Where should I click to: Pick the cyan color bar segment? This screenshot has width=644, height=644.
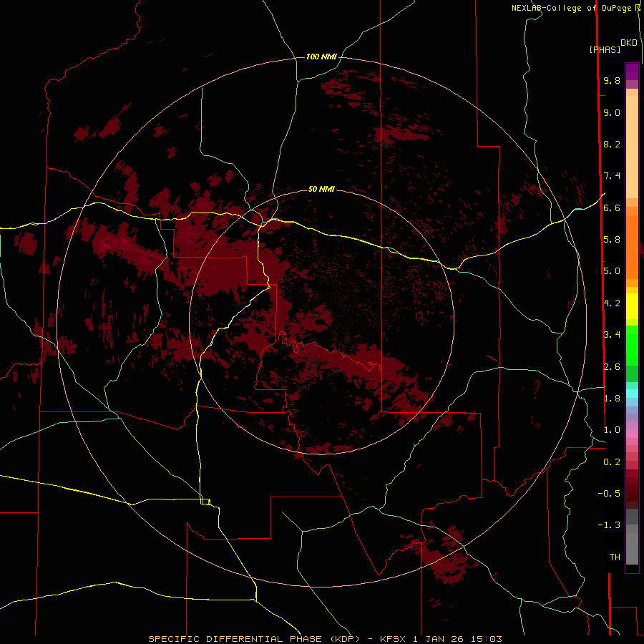[x=632, y=394]
